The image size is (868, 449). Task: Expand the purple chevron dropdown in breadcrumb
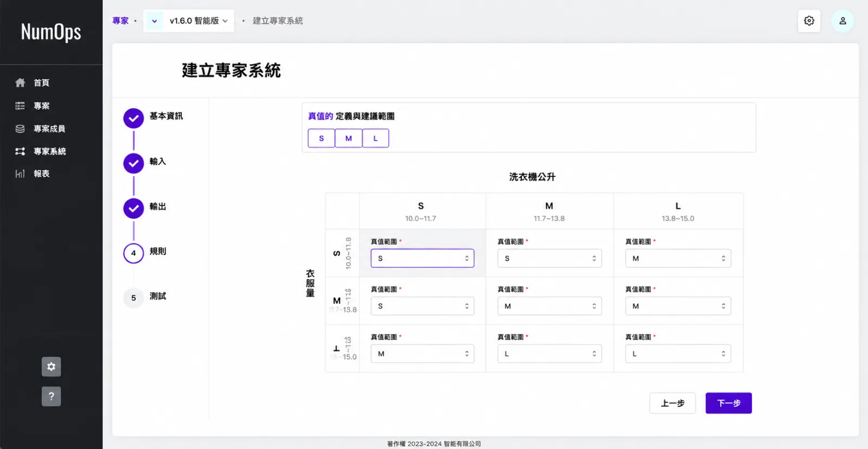(155, 21)
